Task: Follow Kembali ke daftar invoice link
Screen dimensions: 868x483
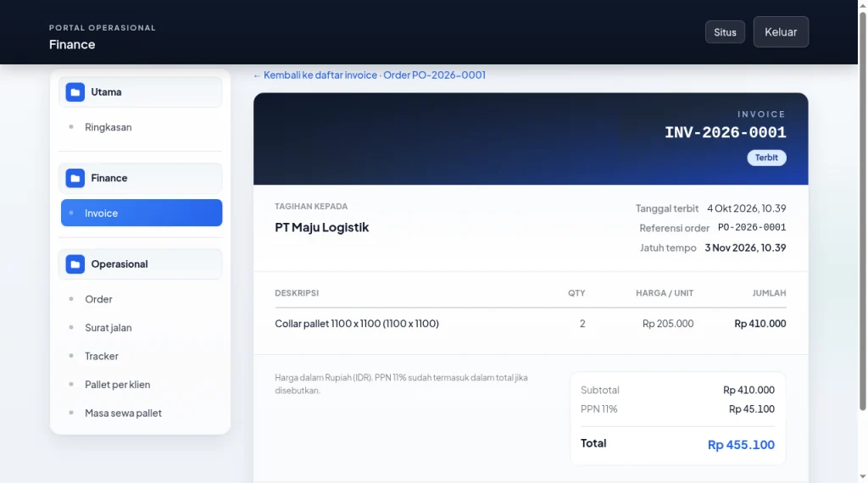Action: (x=315, y=75)
